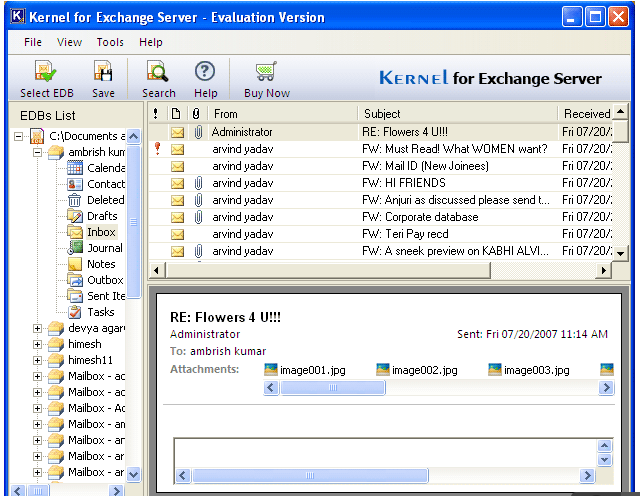Select the Calendar folder icon
This screenshot has width=640, height=496.
point(75,168)
